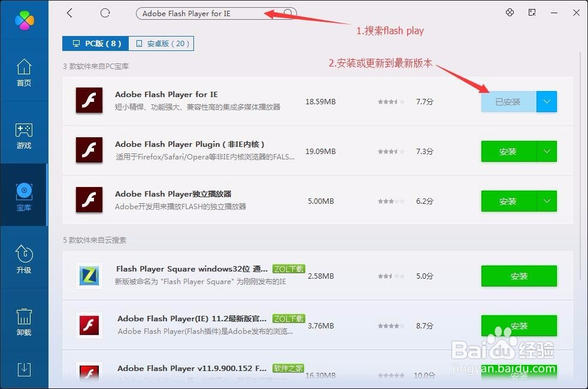Switch to the 安卓版 (20) tab
The width and height of the screenshot is (588, 389).
point(161,44)
